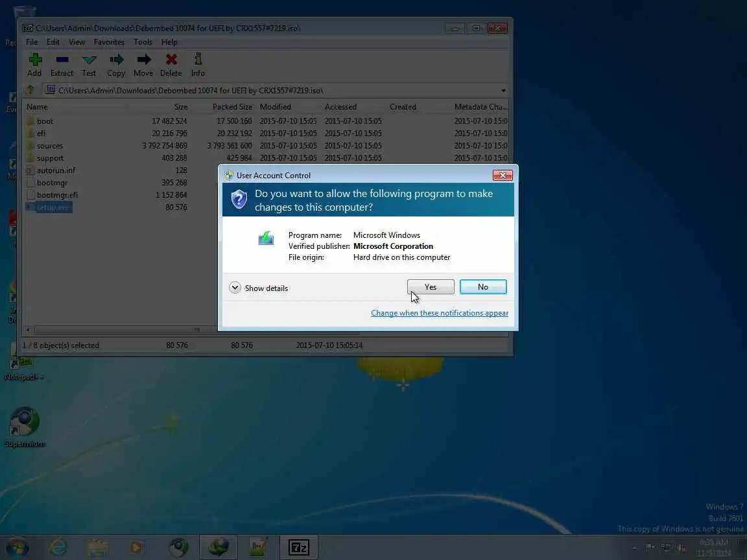Select the highlighted setup.exe row
This screenshot has height=560, width=747.
[121, 207]
